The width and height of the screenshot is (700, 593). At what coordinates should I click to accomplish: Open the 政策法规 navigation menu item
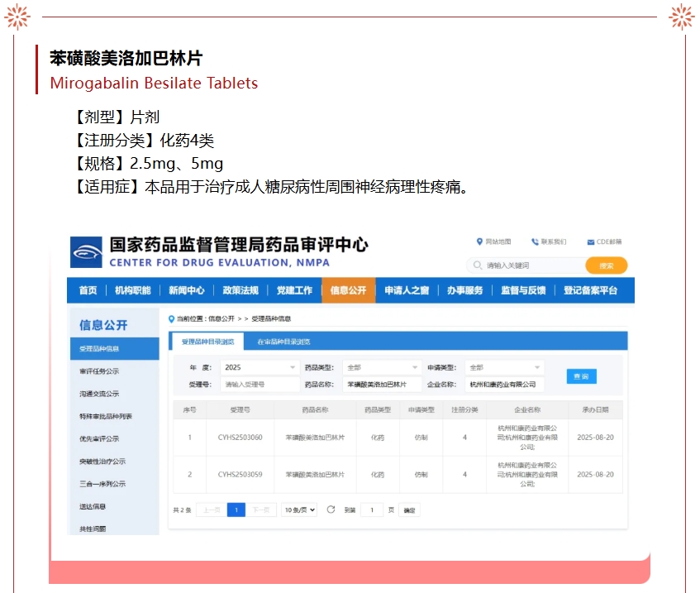pos(240,290)
